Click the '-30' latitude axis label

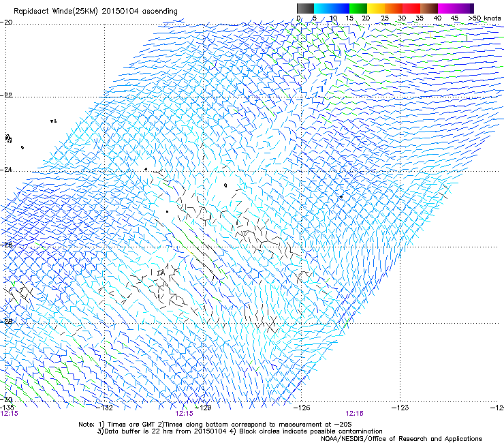coord(6,400)
